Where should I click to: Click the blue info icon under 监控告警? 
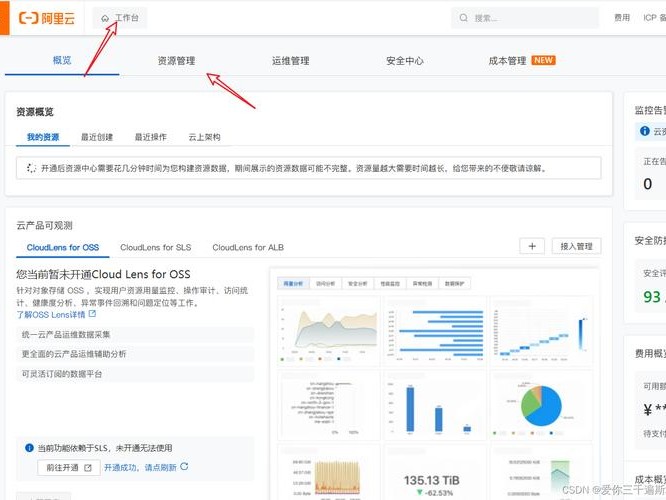click(645, 131)
